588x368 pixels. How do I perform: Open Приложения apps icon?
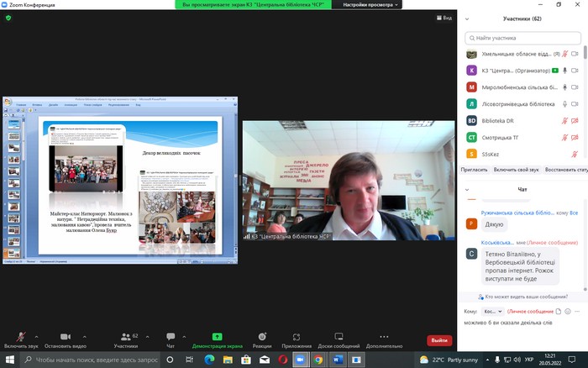297,335
